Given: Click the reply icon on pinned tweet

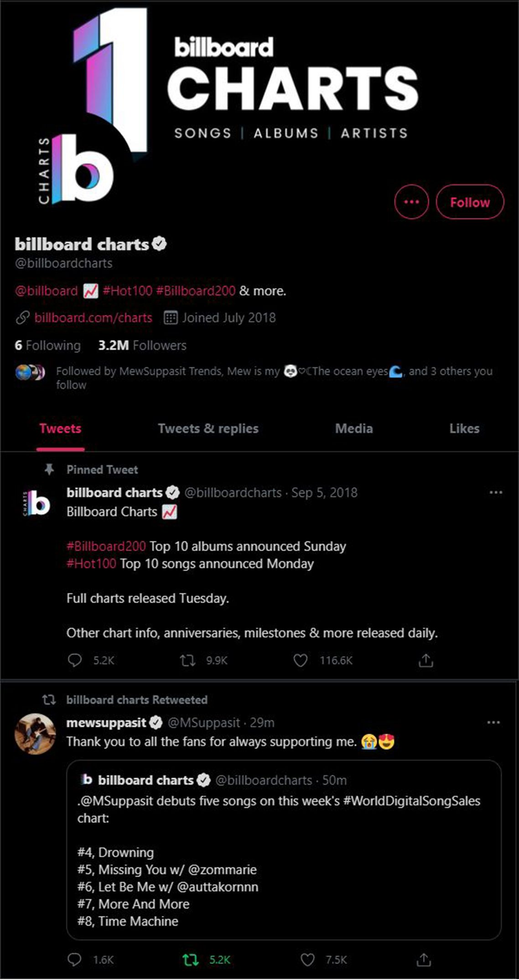Looking at the screenshot, I should tap(74, 660).
